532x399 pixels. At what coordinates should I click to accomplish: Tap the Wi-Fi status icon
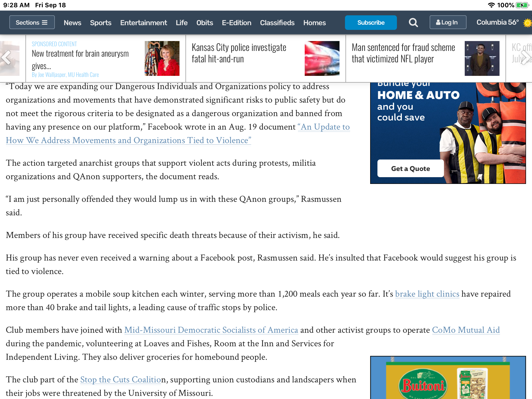click(491, 5)
